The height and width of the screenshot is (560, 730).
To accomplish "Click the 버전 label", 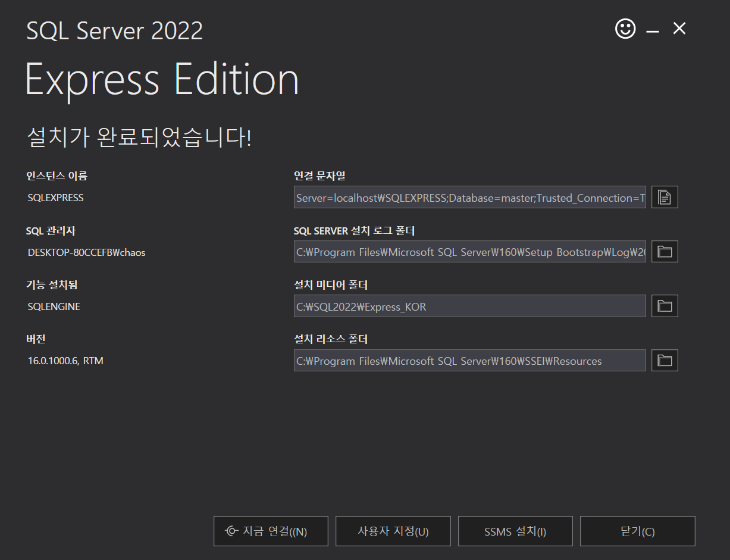I will coord(36,339).
